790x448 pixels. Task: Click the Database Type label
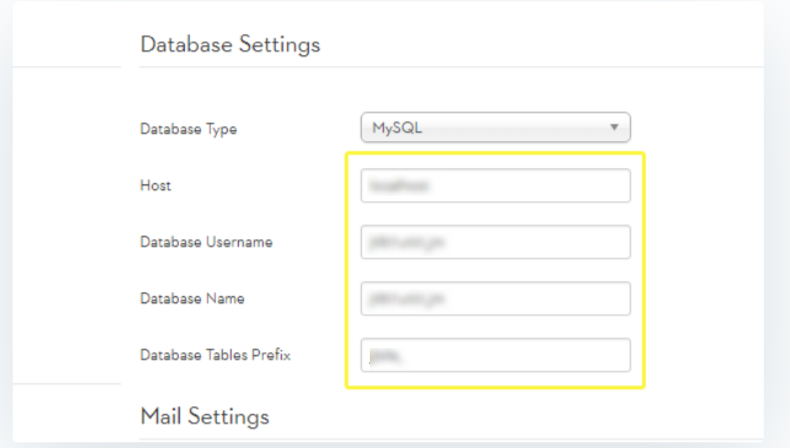(x=188, y=129)
